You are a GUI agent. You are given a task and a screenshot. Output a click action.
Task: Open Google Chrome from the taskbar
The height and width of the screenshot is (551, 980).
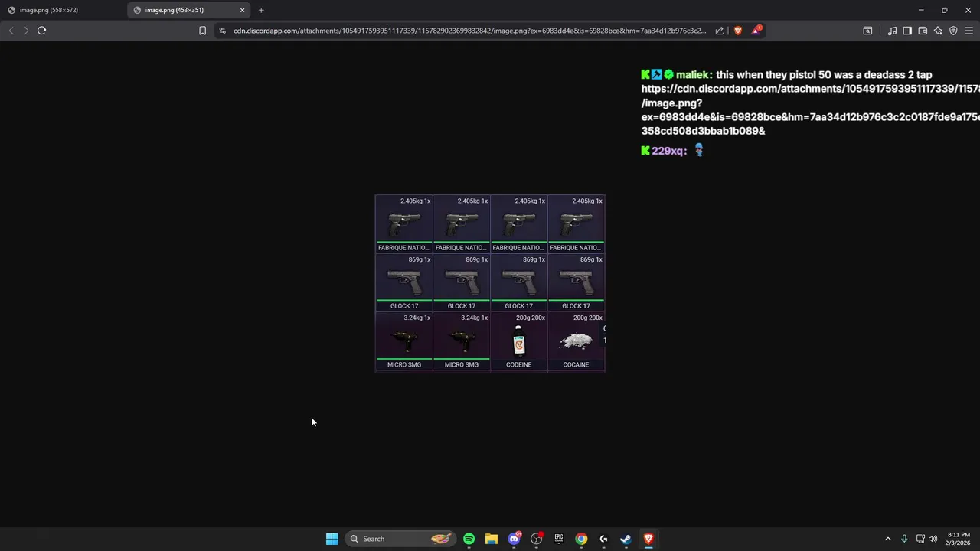581,539
